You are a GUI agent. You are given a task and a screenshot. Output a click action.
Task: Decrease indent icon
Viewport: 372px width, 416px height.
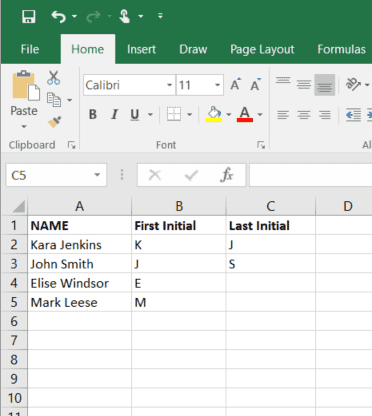353,115
